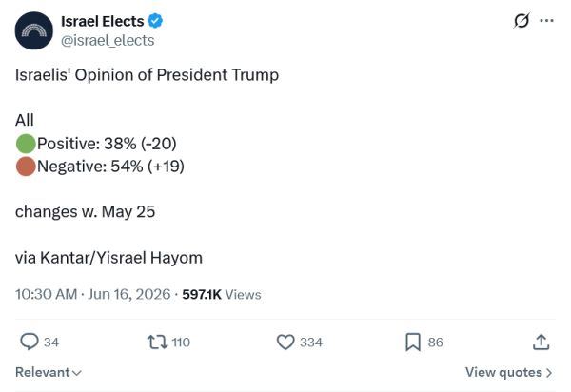Open the three-dot more options menu
The width and height of the screenshot is (571, 392).
(546, 21)
